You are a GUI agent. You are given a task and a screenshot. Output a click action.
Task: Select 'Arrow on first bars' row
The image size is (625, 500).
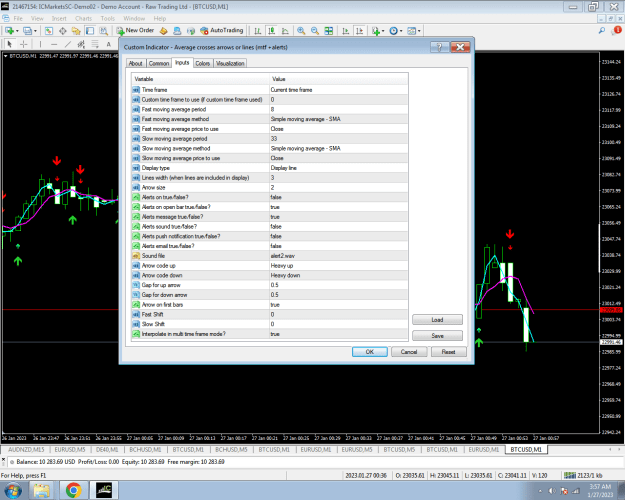270,305
